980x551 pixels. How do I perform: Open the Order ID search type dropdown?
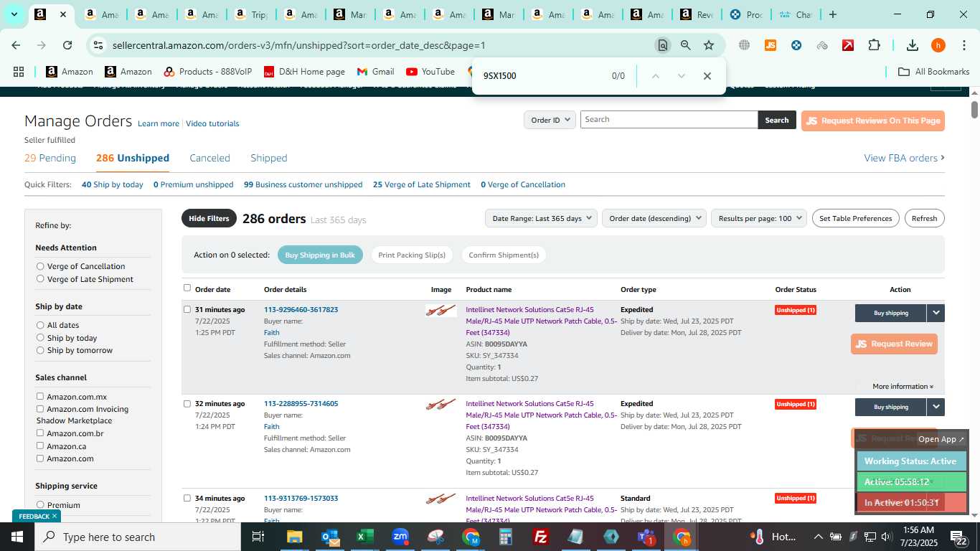550,120
